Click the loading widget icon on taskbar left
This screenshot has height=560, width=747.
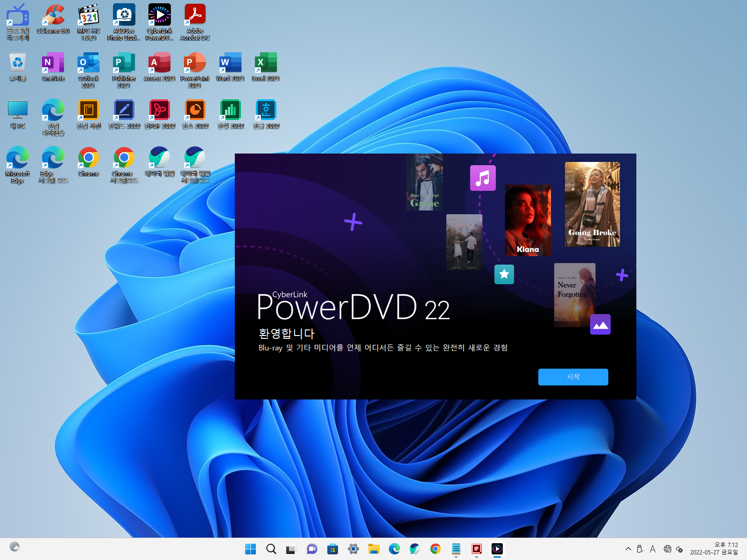click(x=14, y=546)
